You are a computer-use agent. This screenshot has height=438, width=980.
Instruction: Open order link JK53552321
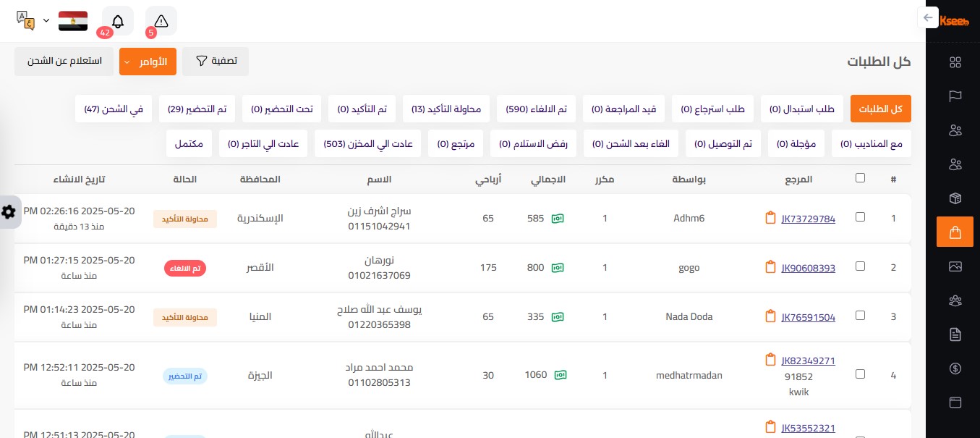click(x=809, y=428)
